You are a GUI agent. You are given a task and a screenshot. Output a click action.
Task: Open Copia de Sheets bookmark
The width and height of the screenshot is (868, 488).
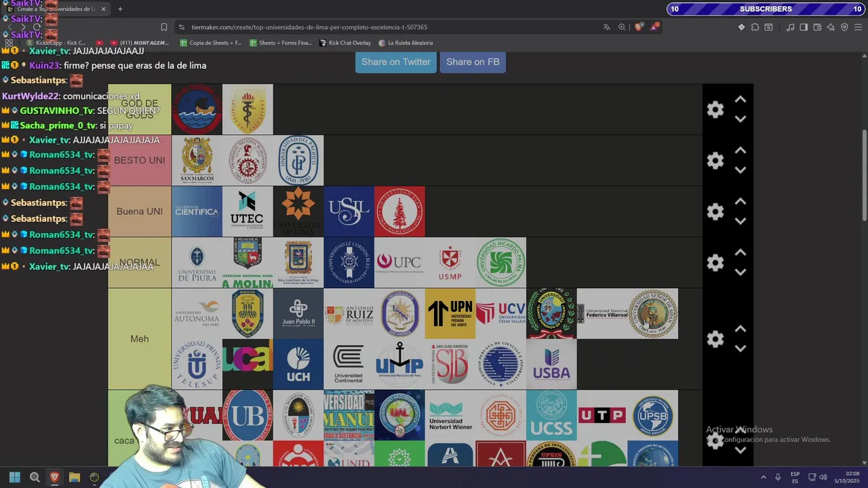point(210,43)
